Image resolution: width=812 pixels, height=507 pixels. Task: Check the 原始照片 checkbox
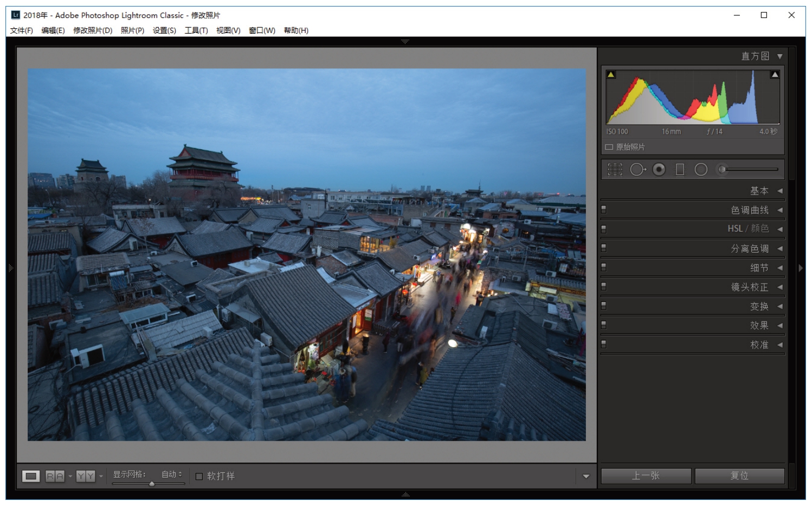tap(609, 147)
